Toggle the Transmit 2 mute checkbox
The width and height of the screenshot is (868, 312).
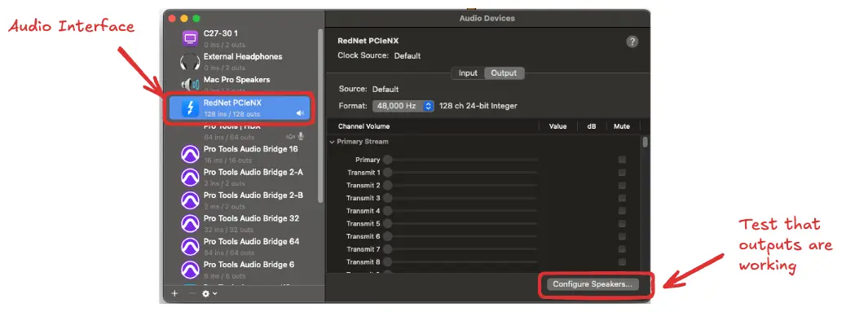point(622,185)
